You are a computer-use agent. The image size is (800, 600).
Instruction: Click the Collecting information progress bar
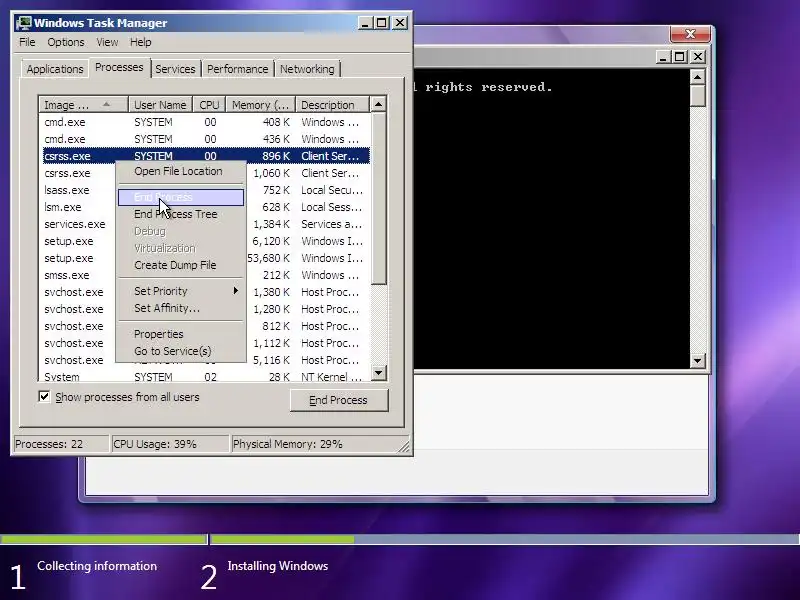click(104, 539)
